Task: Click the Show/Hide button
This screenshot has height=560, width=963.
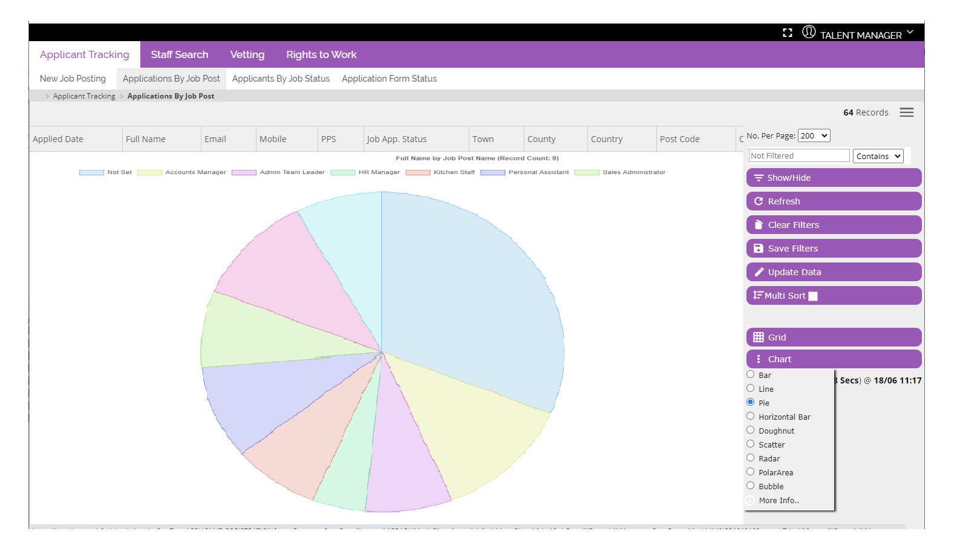Action: 834,178
